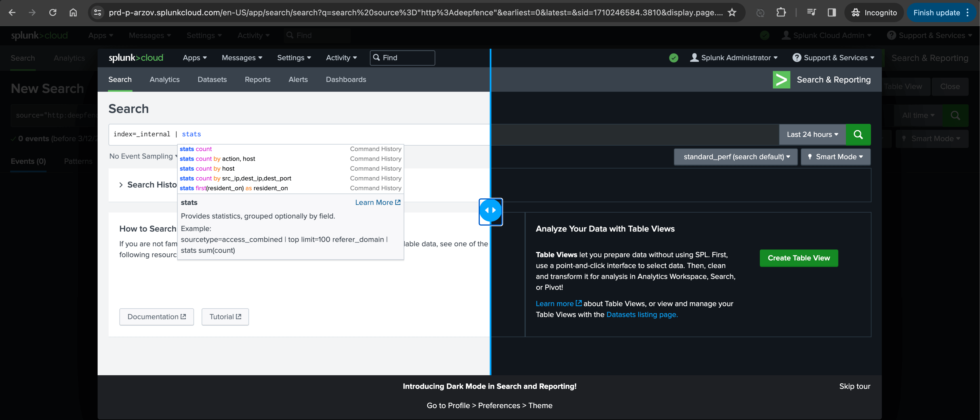Click Skip tour
This screenshot has width=980, height=420.
855,386
